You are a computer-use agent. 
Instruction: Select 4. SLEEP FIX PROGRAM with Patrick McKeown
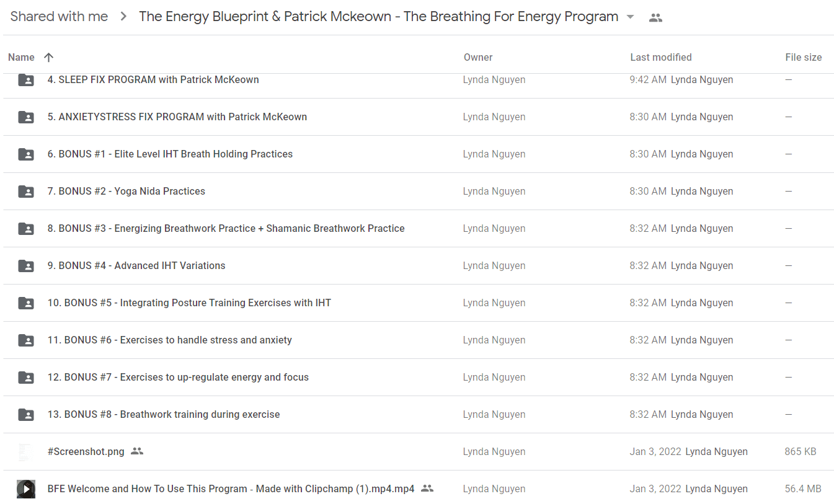(x=153, y=79)
